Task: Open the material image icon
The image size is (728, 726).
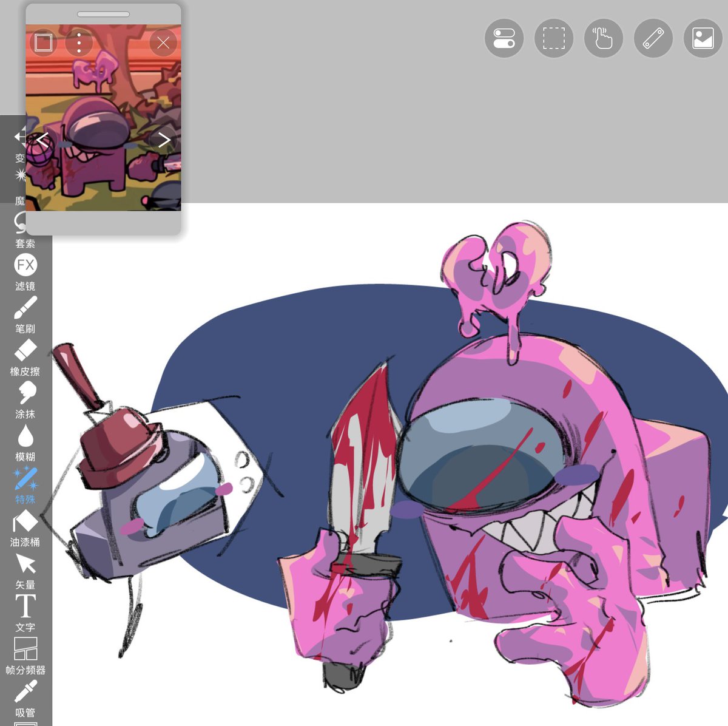Action: (703, 38)
